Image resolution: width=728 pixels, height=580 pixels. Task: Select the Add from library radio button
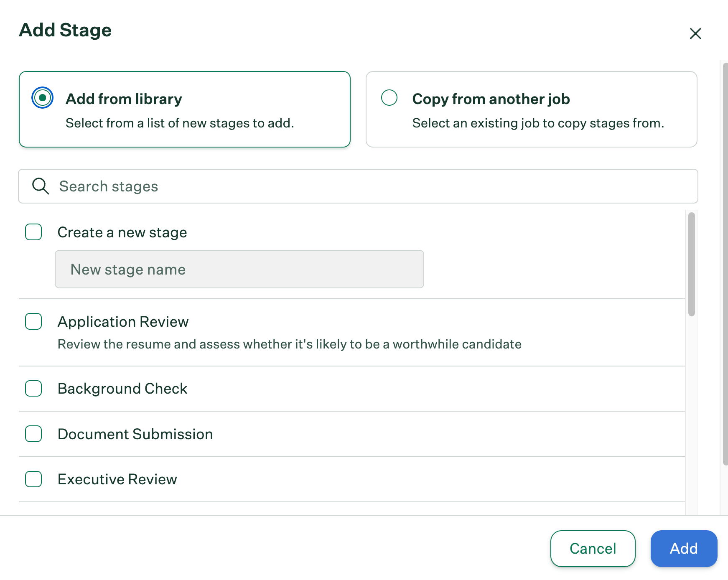(42, 98)
